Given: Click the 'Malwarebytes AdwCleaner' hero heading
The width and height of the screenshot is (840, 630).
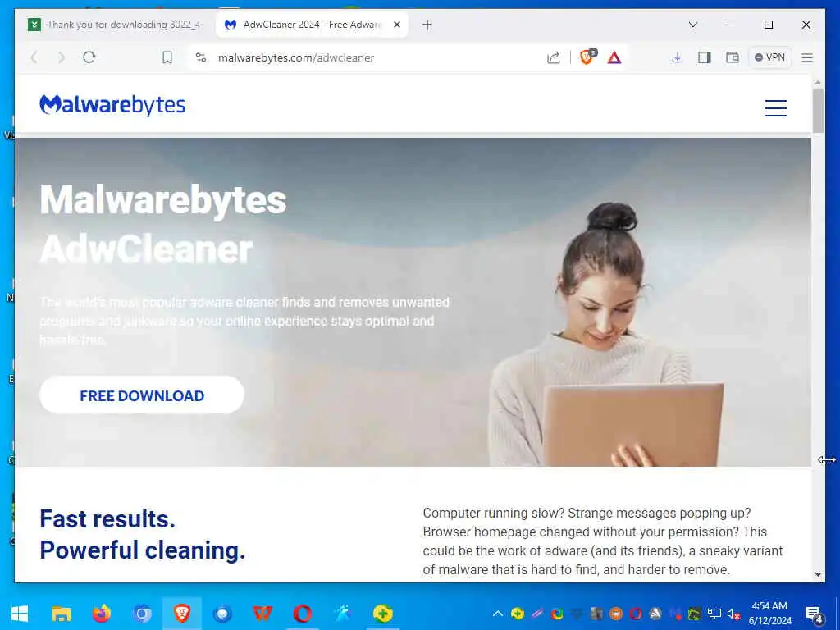Looking at the screenshot, I should (163, 224).
